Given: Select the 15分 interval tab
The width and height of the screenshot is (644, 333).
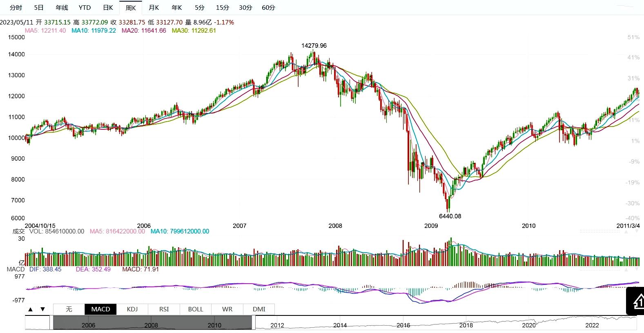Looking at the screenshot, I should tap(223, 8).
